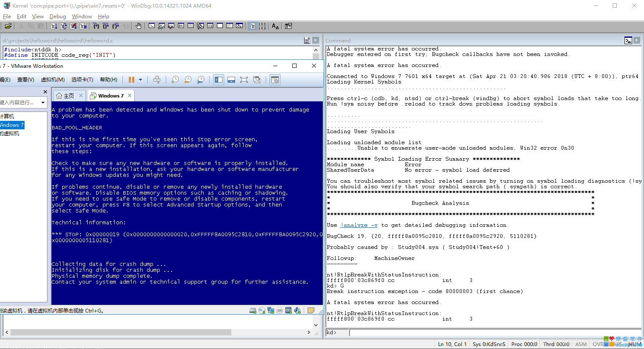Click the VMware CD/DVD status icon
Viewport: 644px width, 349px height.
262,310
